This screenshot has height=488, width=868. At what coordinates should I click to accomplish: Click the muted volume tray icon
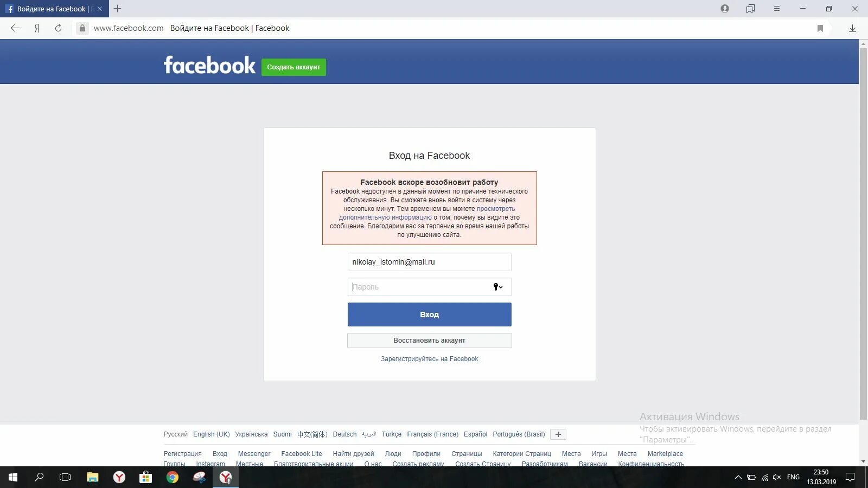click(777, 477)
